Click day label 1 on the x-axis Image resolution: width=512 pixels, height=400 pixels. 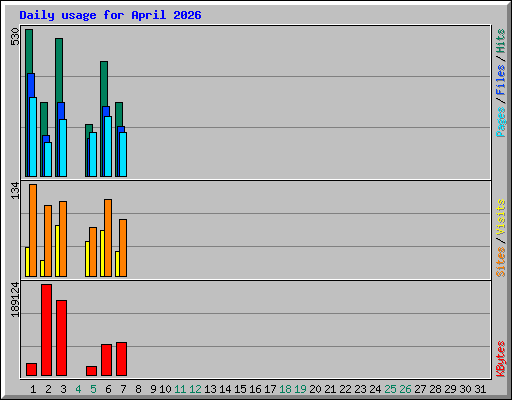tap(33, 389)
